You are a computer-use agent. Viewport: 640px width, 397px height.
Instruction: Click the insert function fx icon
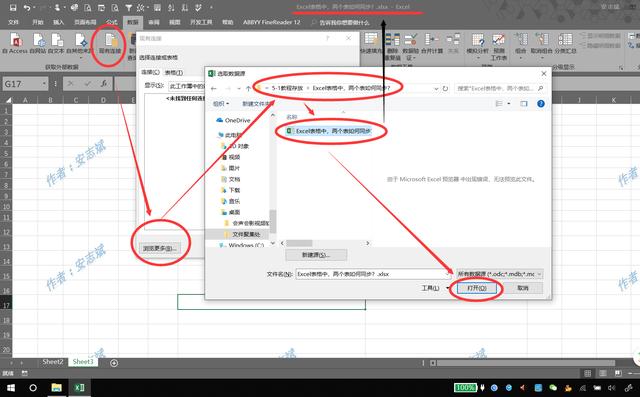(x=104, y=84)
